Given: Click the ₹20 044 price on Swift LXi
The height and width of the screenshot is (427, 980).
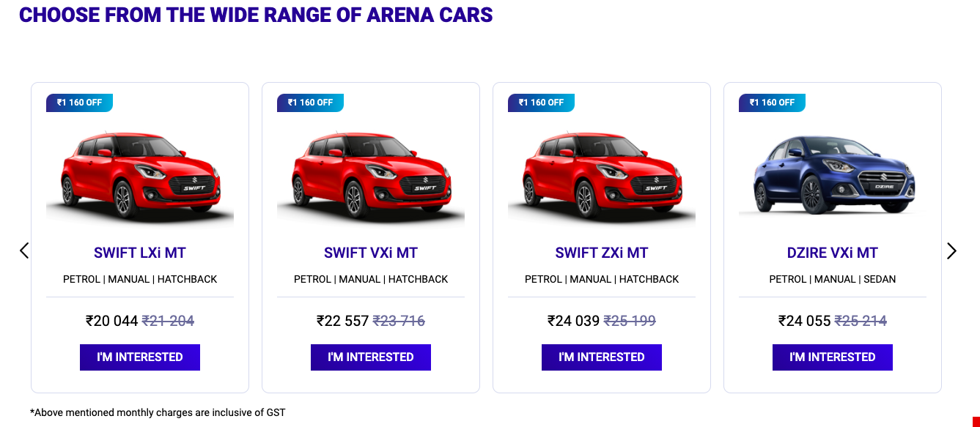Looking at the screenshot, I should 112,321.
